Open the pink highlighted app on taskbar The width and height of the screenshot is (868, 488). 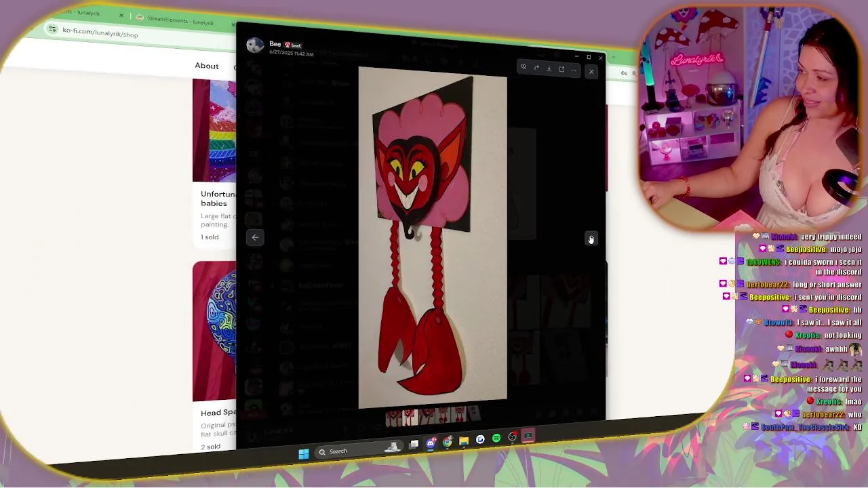[x=528, y=435]
